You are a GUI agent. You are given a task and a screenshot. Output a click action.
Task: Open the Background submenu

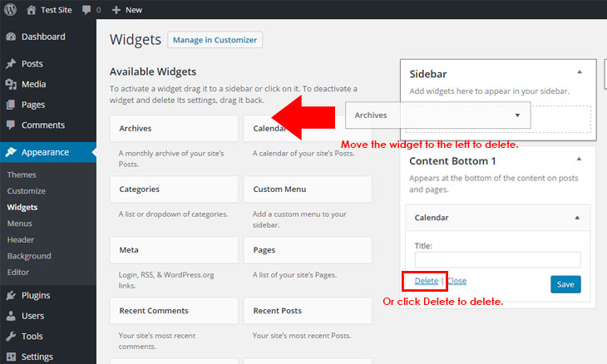point(29,256)
